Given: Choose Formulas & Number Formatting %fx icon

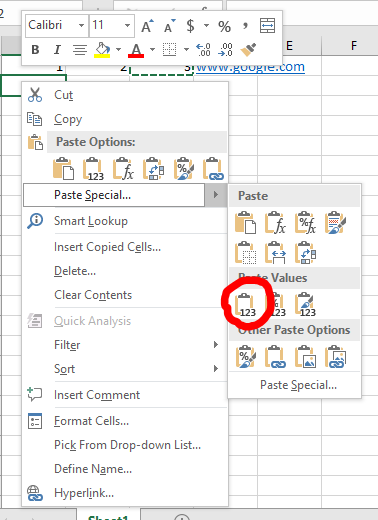Looking at the screenshot, I should [305, 222].
